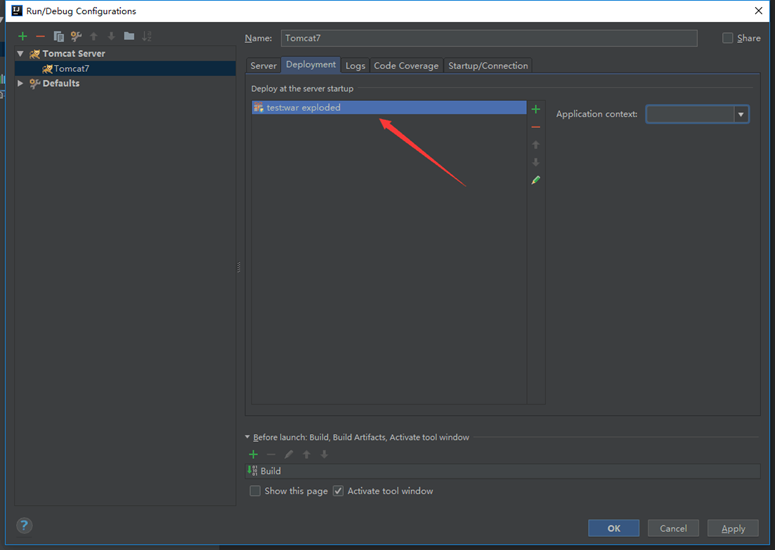Focus the Application context text box
Viewport: 775px width, 550px height.
point(690,114)
